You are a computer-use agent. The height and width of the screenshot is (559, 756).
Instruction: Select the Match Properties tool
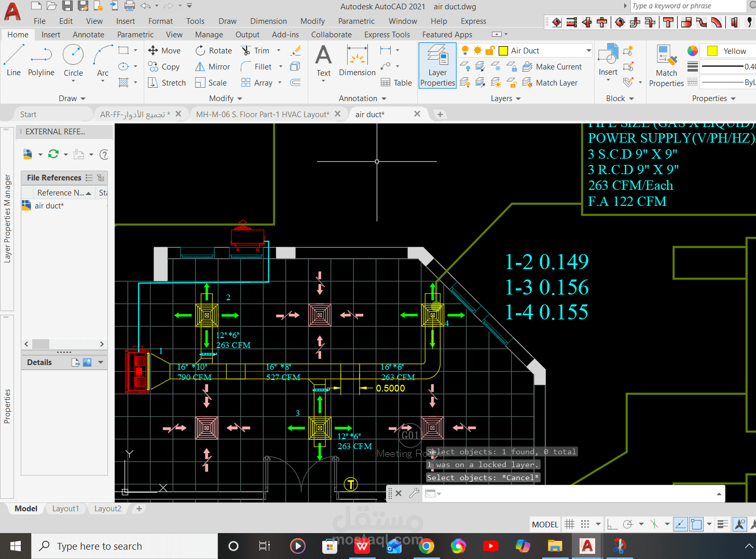coord(666,66)
